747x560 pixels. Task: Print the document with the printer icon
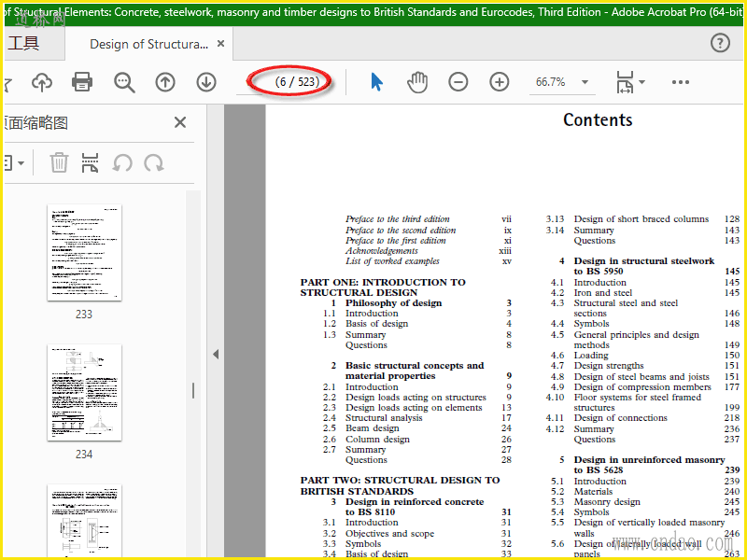click(x=82, y=82)
